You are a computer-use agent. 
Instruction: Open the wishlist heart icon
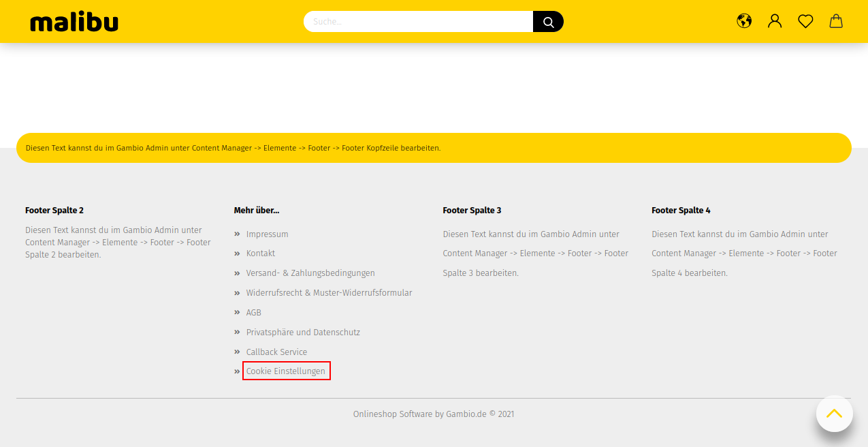805,21
